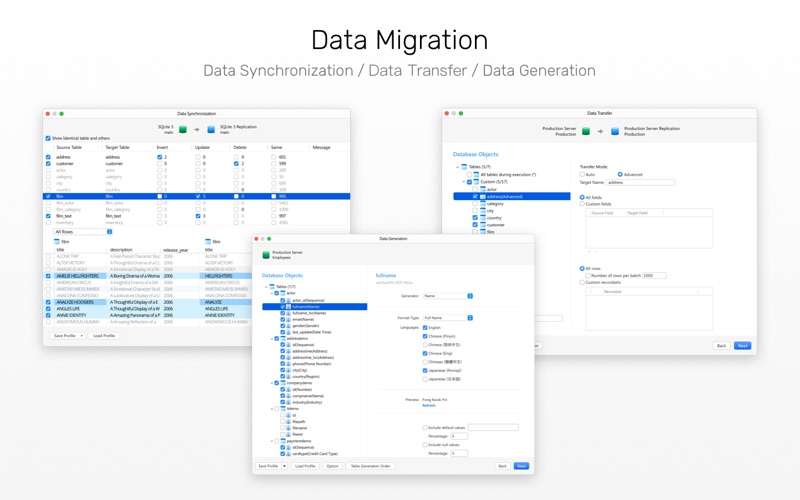Click left film table icon in Data Synchronization
800x500 pixels.
pos(57,242)
